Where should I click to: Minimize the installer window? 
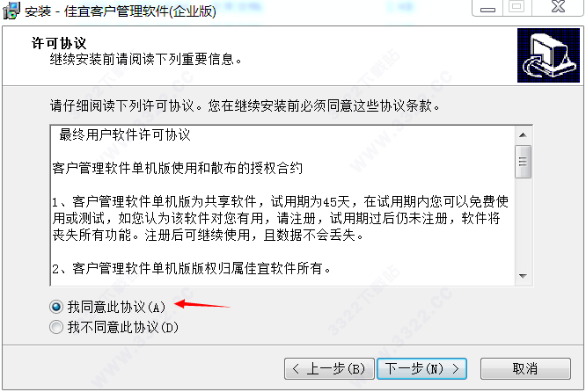pos(487,7)
